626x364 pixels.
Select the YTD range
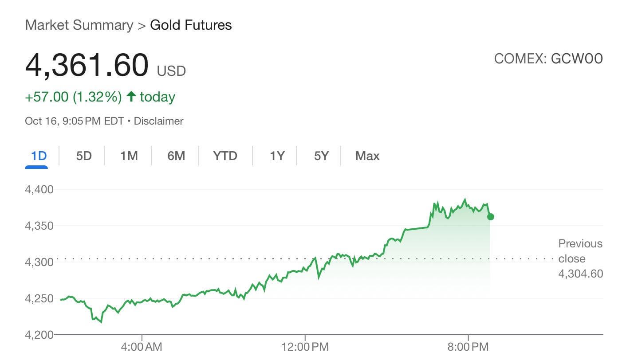click(225, 156)
